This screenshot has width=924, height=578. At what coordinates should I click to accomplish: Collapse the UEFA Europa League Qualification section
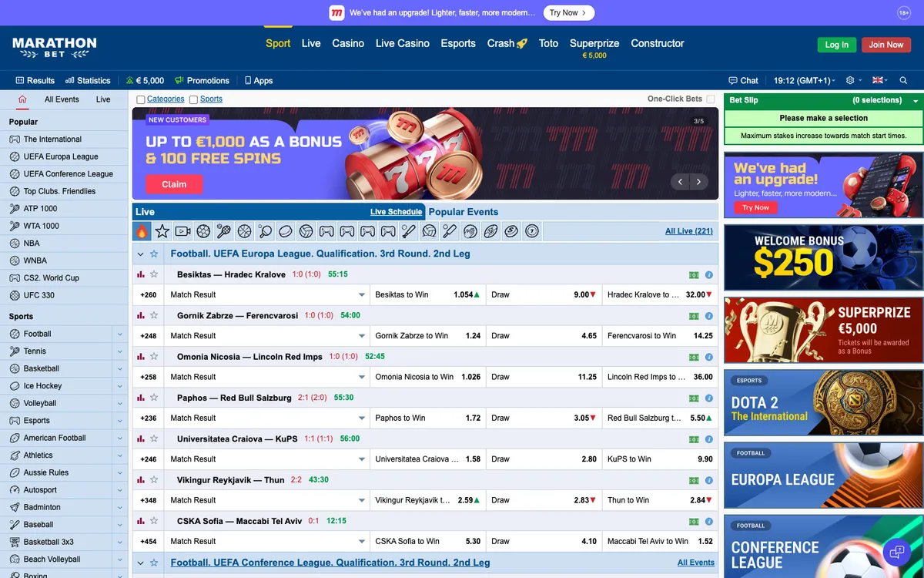(140, 254)
